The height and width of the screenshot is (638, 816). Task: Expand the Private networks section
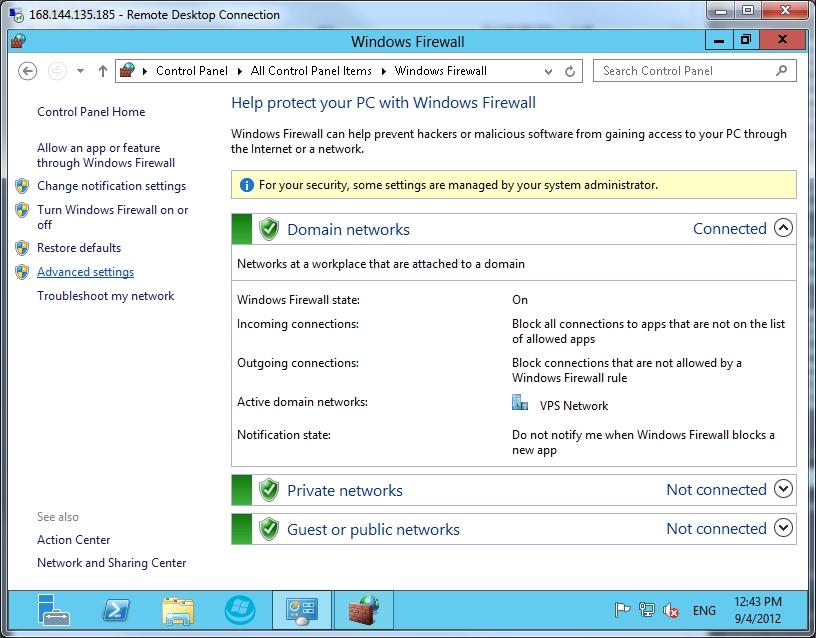783,489
